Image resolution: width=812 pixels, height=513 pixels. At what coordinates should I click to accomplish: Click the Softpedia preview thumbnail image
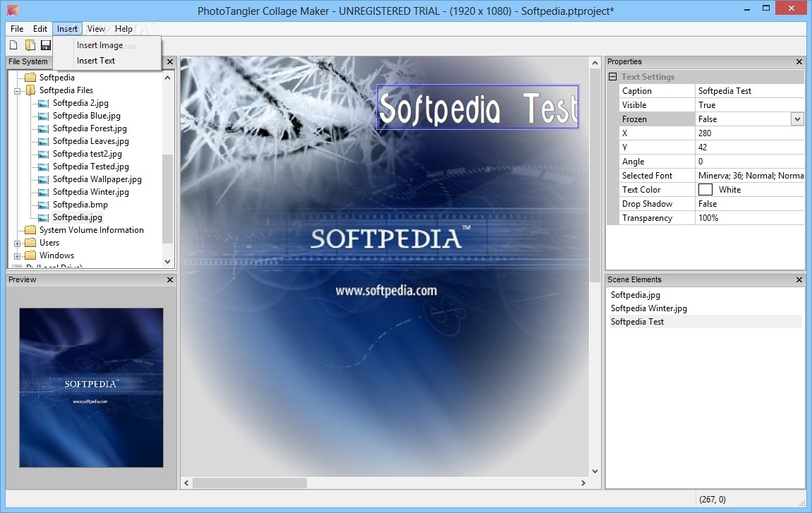point(91,387)
